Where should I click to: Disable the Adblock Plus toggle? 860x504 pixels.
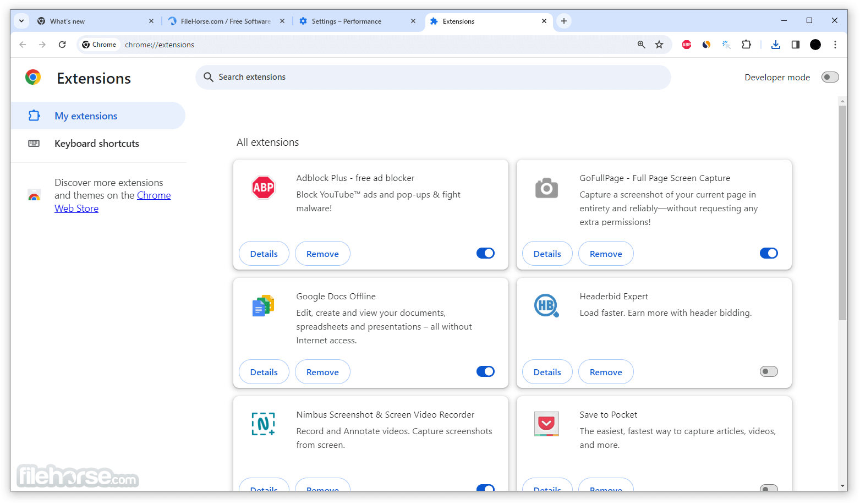pos(485,253)
